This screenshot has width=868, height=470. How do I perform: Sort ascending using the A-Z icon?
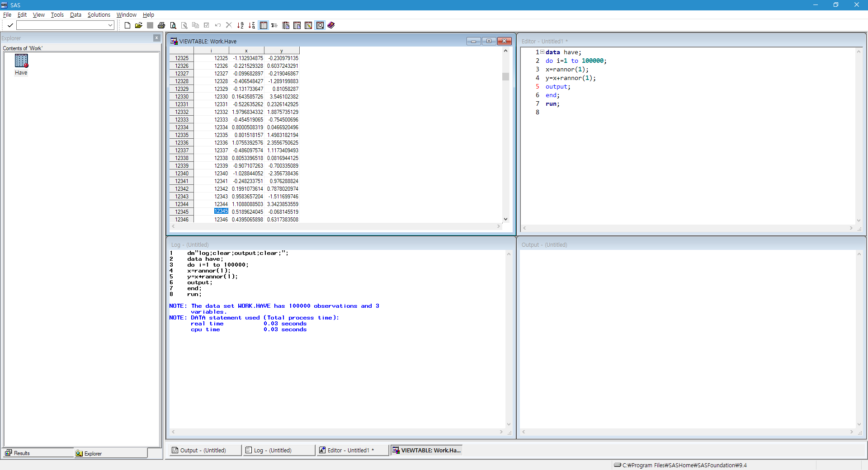241,25
